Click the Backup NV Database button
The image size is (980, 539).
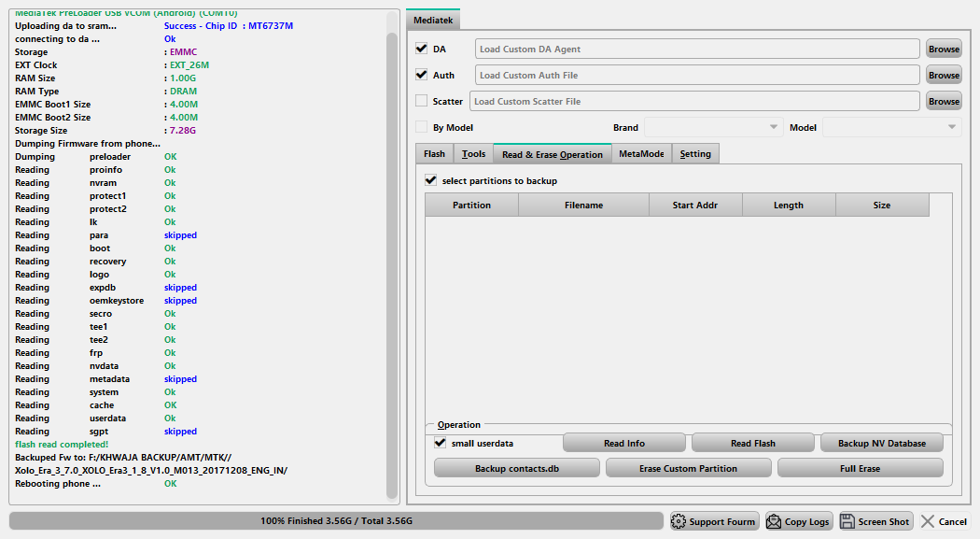coord(882,443)
